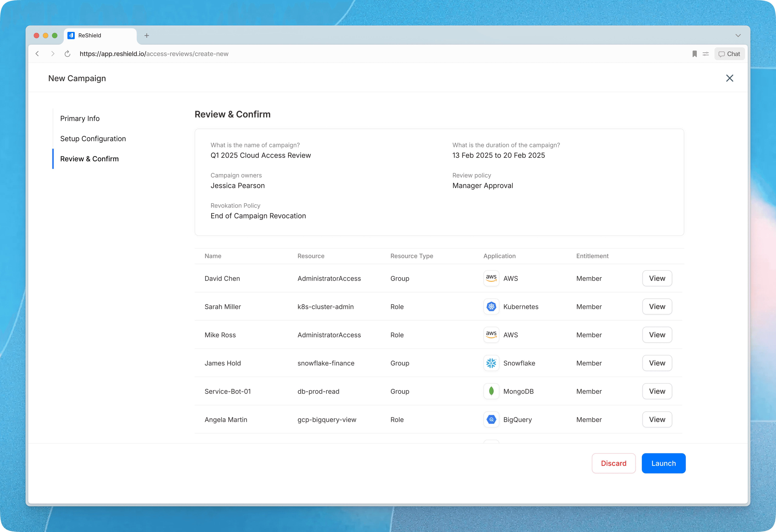Open the browser tune settings icon
776x532 pixels.
(706, 54)
